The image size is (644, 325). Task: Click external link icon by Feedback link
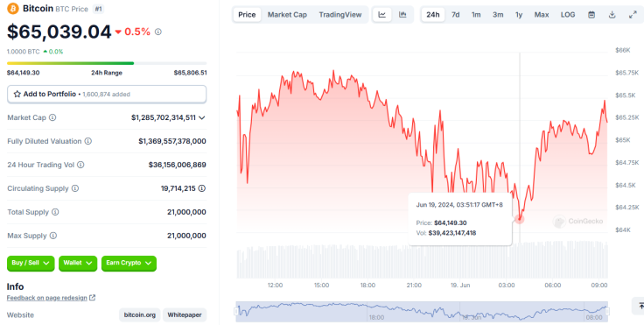point(93,298)
